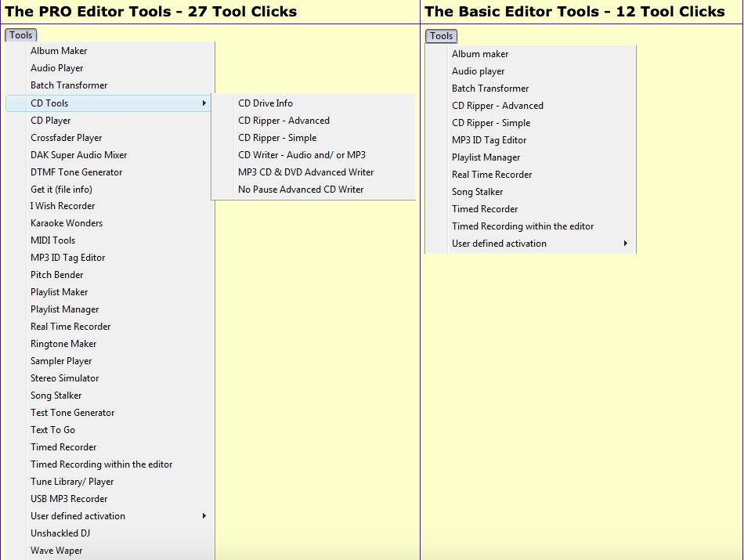Open CD Ripper - Advanced in Basic menu
This screenshot has width=744, height=560.
tap(497, 106)
